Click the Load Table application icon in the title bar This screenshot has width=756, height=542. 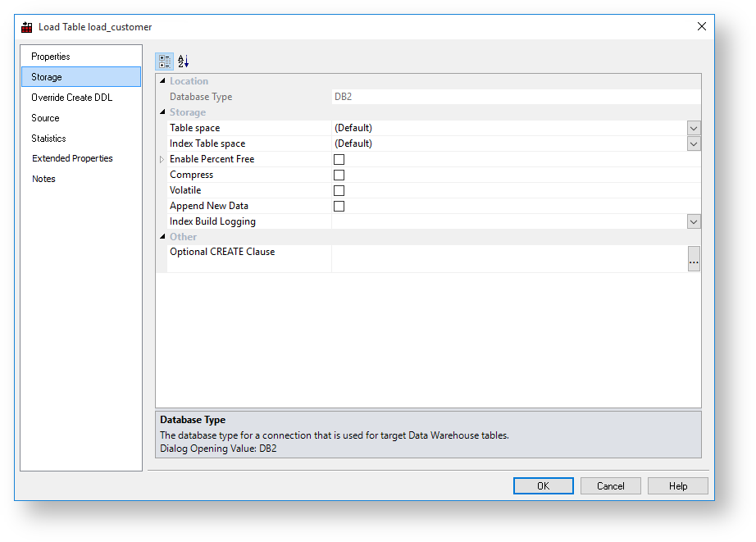click(x=26, y=28)
